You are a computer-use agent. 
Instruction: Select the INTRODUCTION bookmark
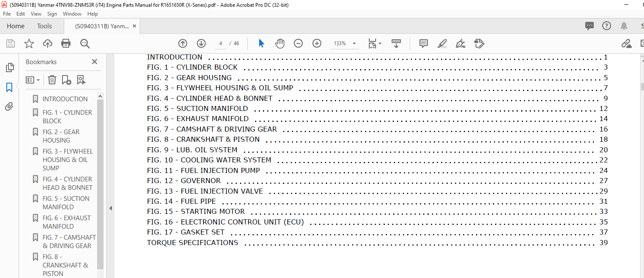click(65, 99)
